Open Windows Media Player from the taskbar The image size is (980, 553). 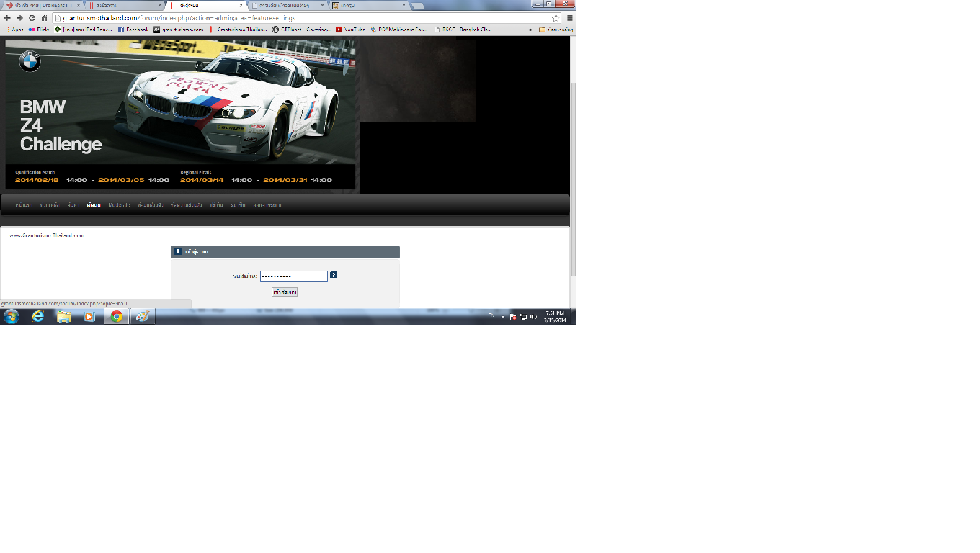pos(89,317)
